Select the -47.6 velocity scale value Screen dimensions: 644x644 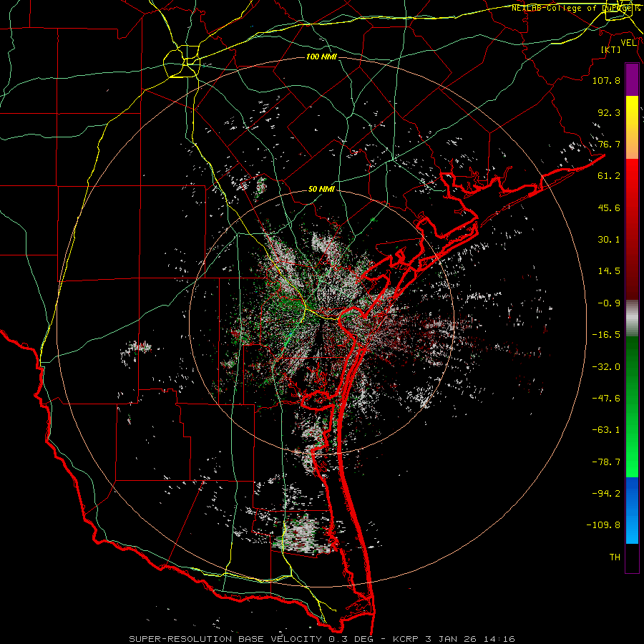click(x=606, y=399)
